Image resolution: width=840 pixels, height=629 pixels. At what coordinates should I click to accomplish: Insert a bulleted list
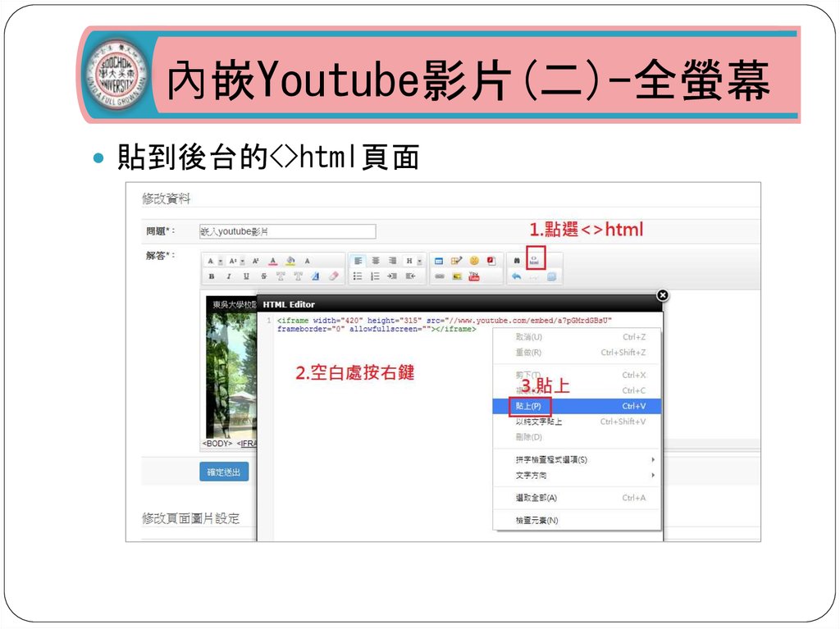click(358, 276)
